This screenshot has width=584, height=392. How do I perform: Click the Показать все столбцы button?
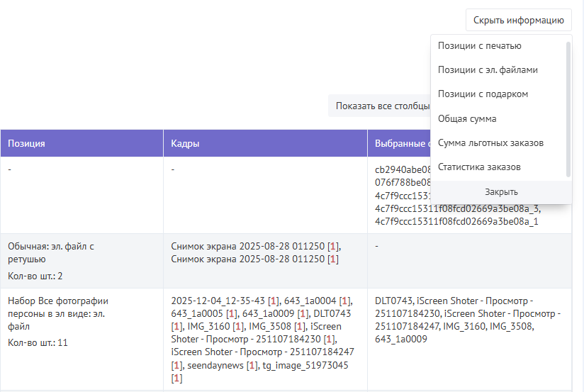[383, 106]
